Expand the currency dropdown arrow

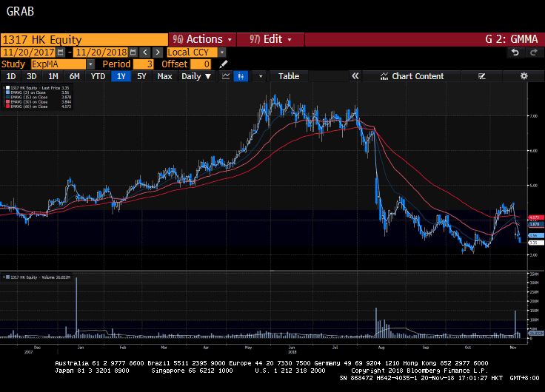[x=221, y=53]
